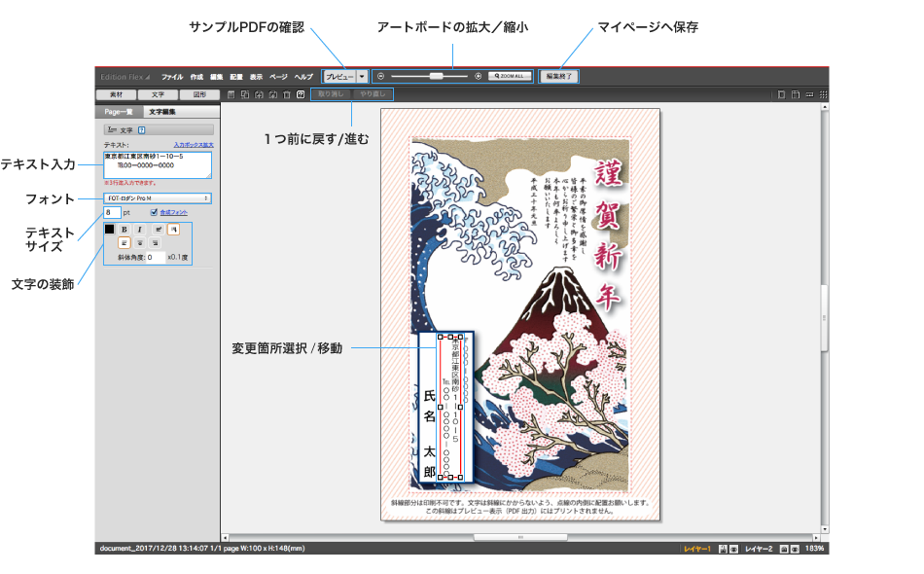Image resolution: width=924 pixels, height=574 pixels.
Task: Select the 文字 panel button
Action: (x=158, y=94)
